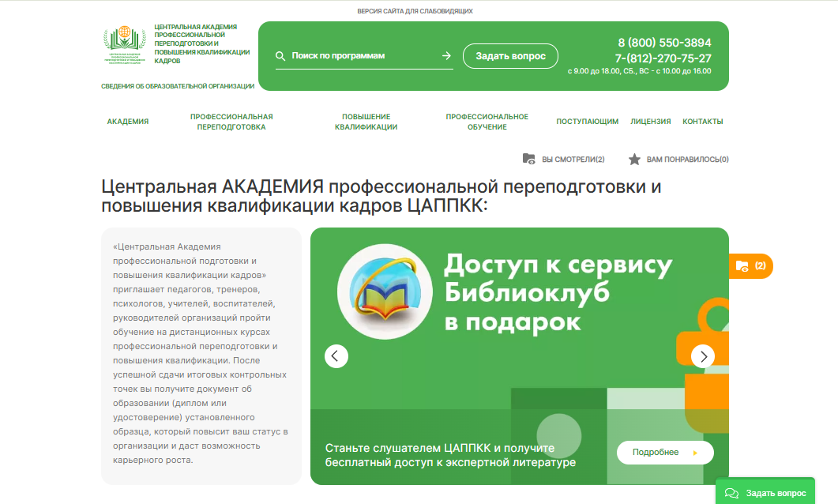Open the КОНТАКТЫ menu item
838x504 pixels.
(x=703, y=122)
